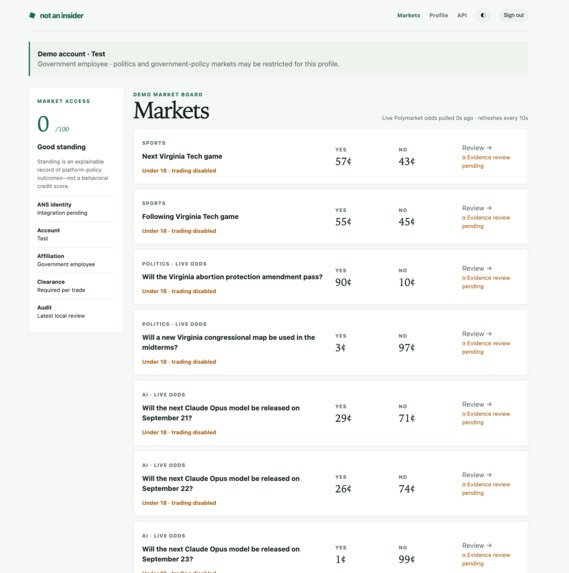This screenshot has height=573, width=569.
Task: Click the 10¢ NO price
Action: (x=406, y=282)
